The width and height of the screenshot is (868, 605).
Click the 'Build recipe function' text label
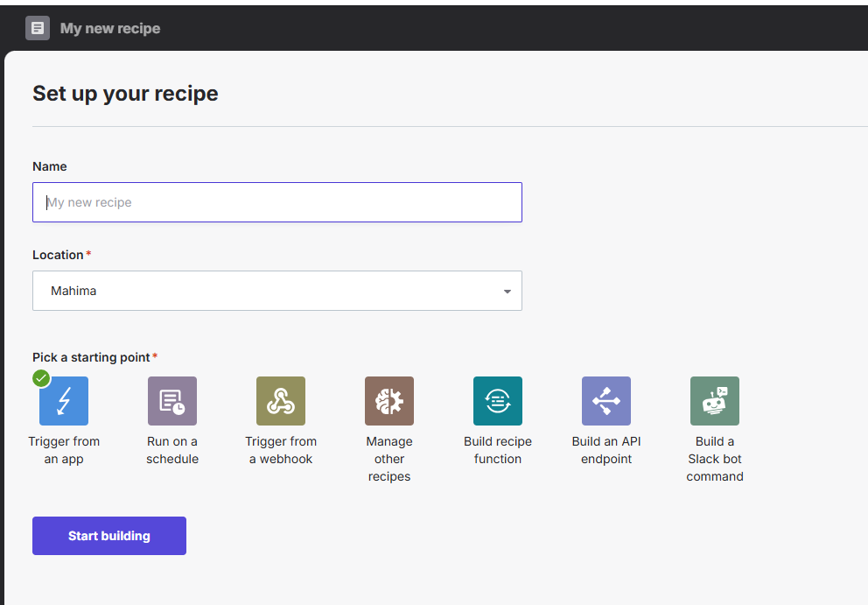pos(498,450)
